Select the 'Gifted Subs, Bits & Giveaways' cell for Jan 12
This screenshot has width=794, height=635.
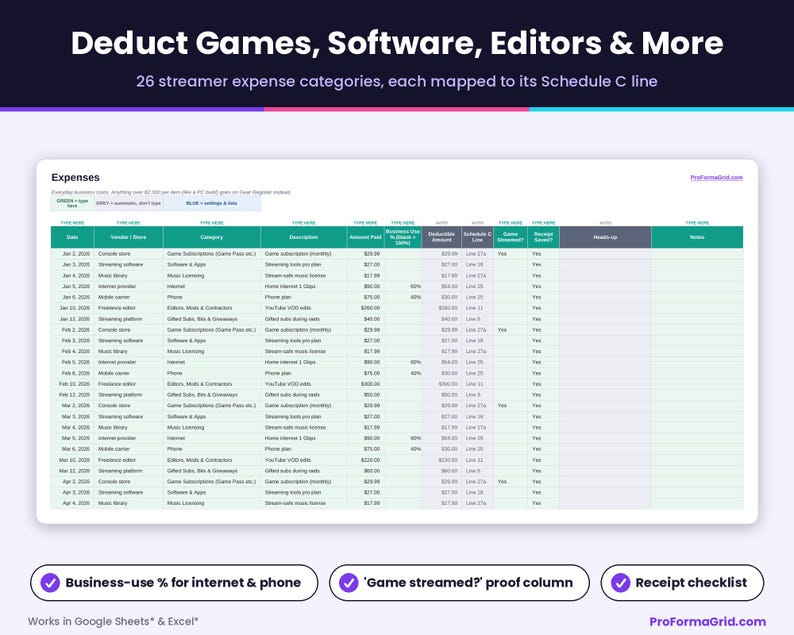[212, 319]
